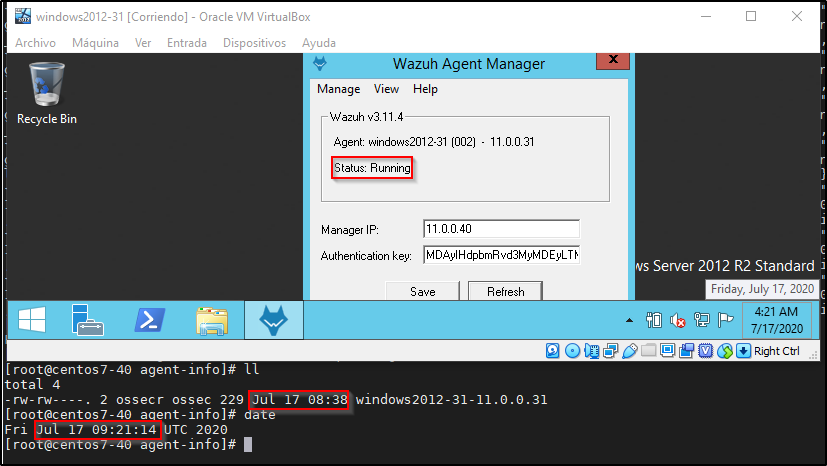Viewport: 827px width, 466px height.
Task: Click the VirtualBox USB indicator
Action: click(x=630, y=351)
